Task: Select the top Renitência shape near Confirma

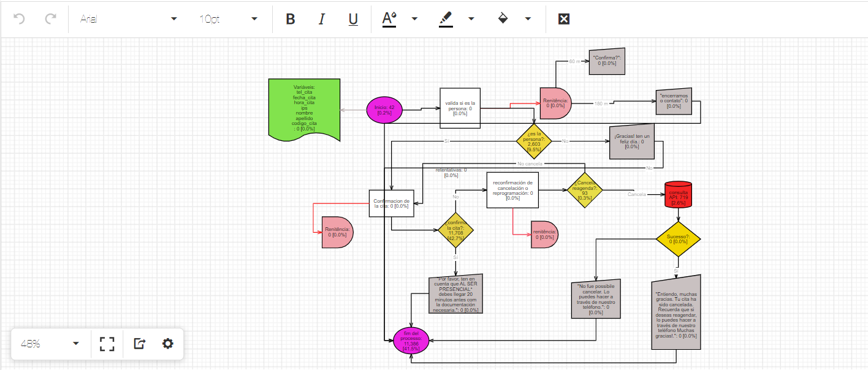Action: coord(555,103)
